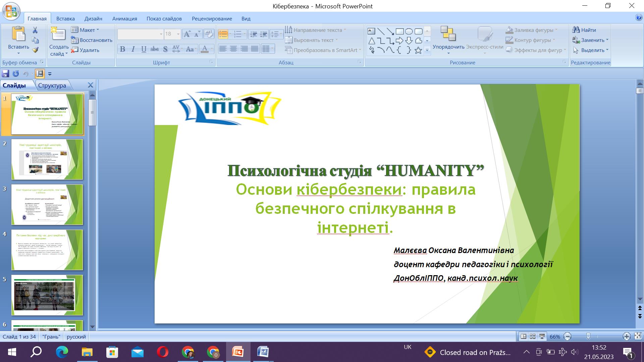
Task: Open font color dropdown arrow
Action: pos(212,49)
